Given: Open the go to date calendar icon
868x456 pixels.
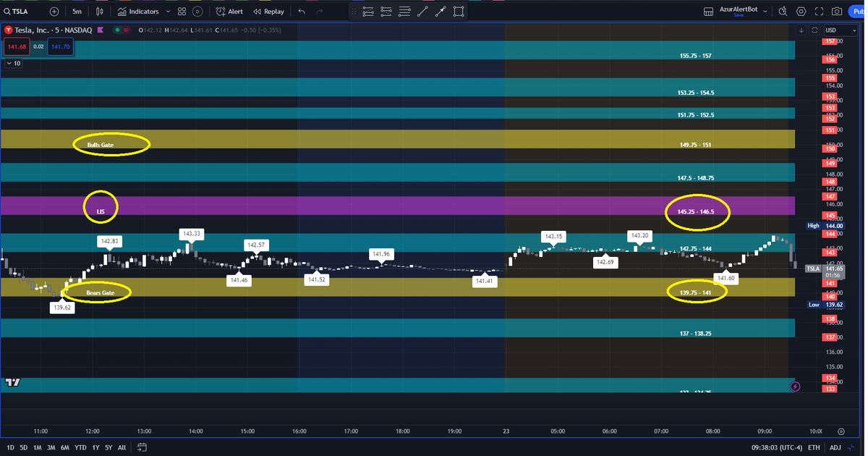Looking at the screenshot, I should (142, 447).
